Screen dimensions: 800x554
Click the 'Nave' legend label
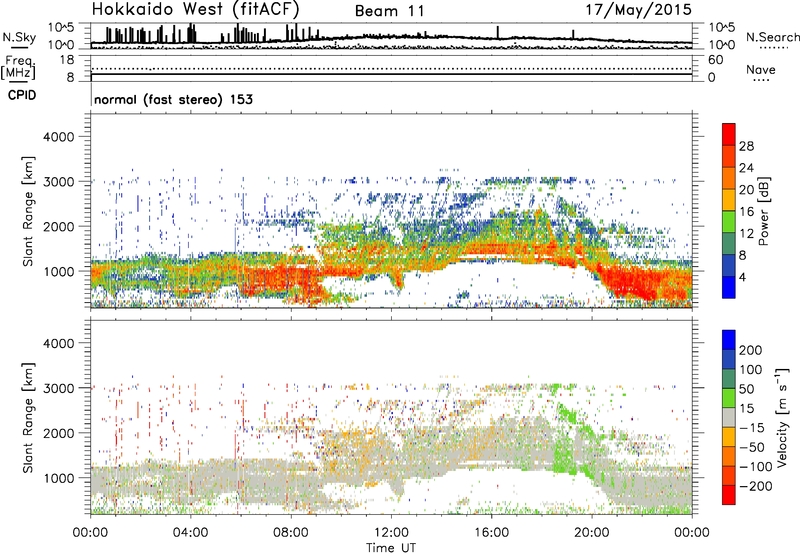click(x=761, y=70)
